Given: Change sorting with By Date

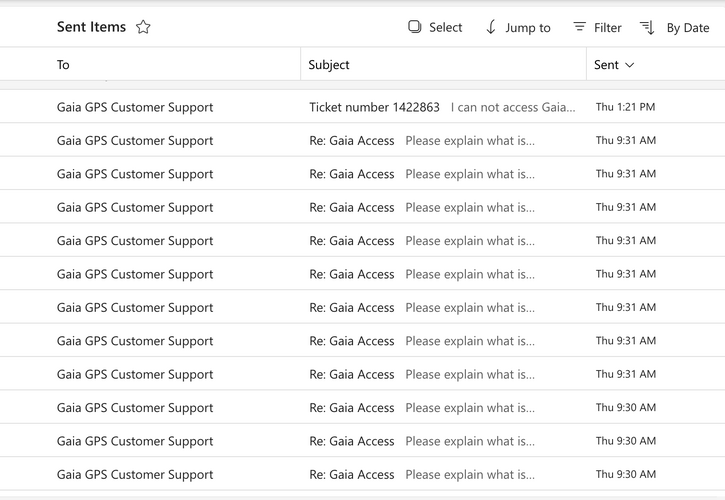Looking at the screenshot, I should click(675, 28).
